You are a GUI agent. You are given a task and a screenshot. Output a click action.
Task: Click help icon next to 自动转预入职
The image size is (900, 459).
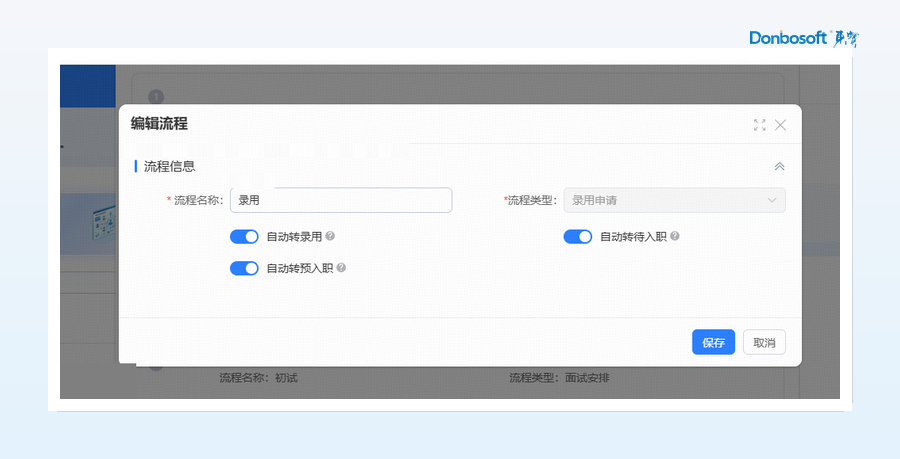[341, 267]
